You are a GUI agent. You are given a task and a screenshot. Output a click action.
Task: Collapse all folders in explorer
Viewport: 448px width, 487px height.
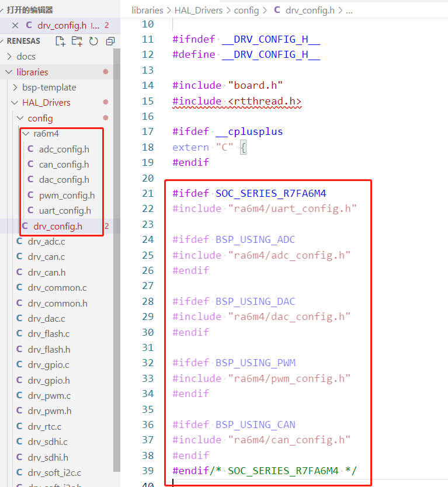click(110, 41)
